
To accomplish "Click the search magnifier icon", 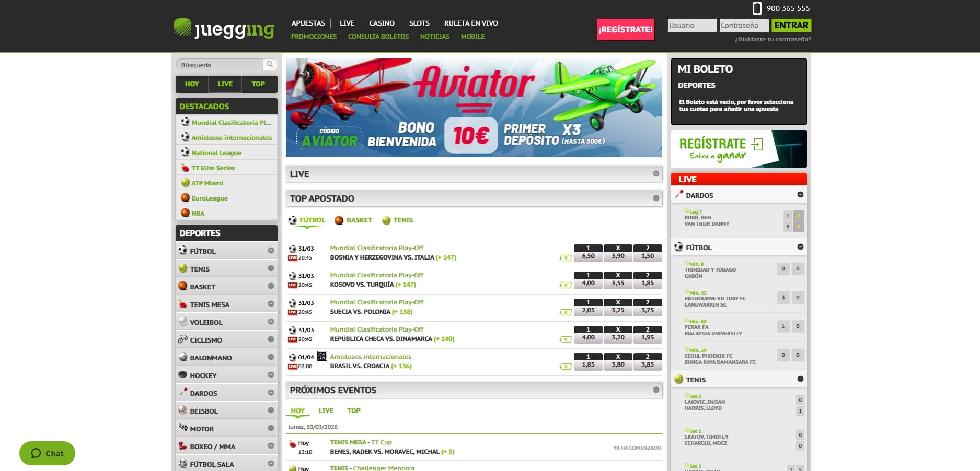I will tap(269, 65).
